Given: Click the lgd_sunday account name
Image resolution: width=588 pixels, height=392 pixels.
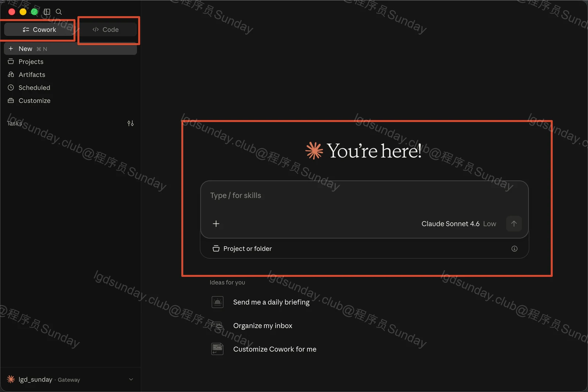Looking at the screenshot, I should (x=35, y=380).
